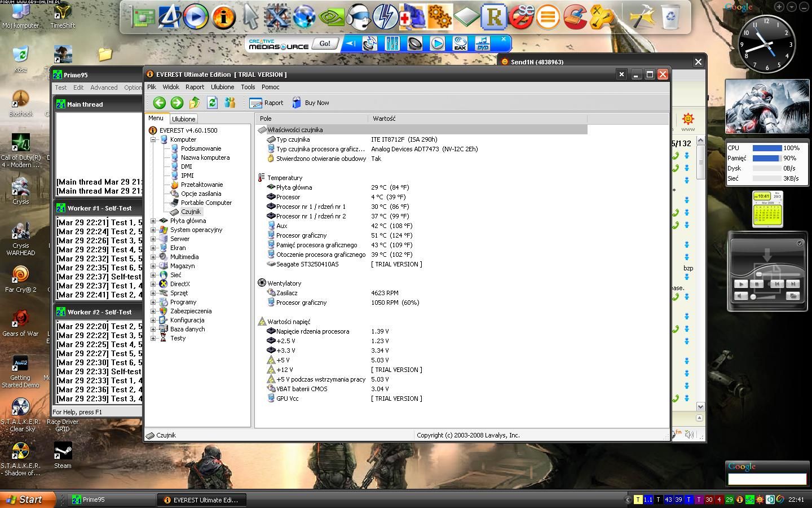Click the Send1N window scrollbar thumb
Screen dimensions: 812x508
pyautogui.click(x=700, y=163)
